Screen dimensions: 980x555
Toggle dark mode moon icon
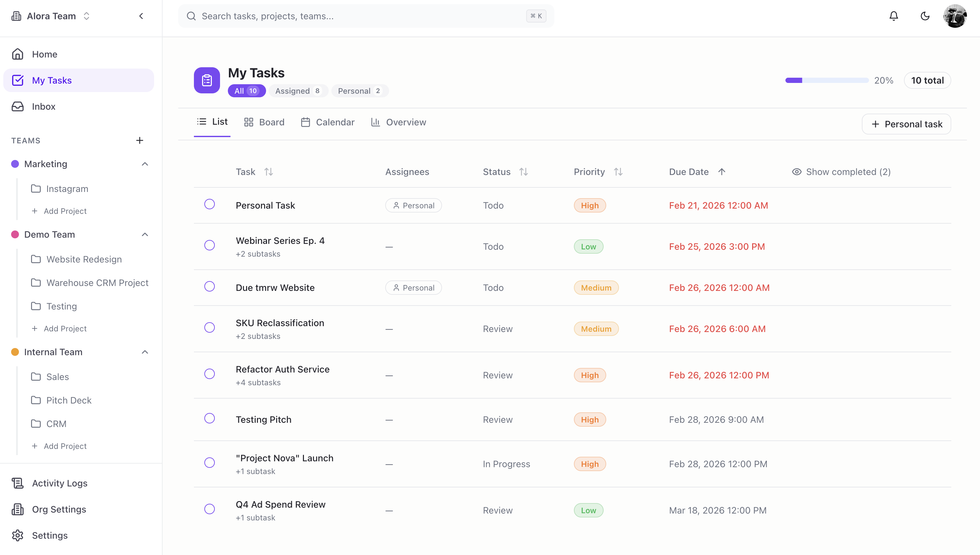(x=925, y=16)
